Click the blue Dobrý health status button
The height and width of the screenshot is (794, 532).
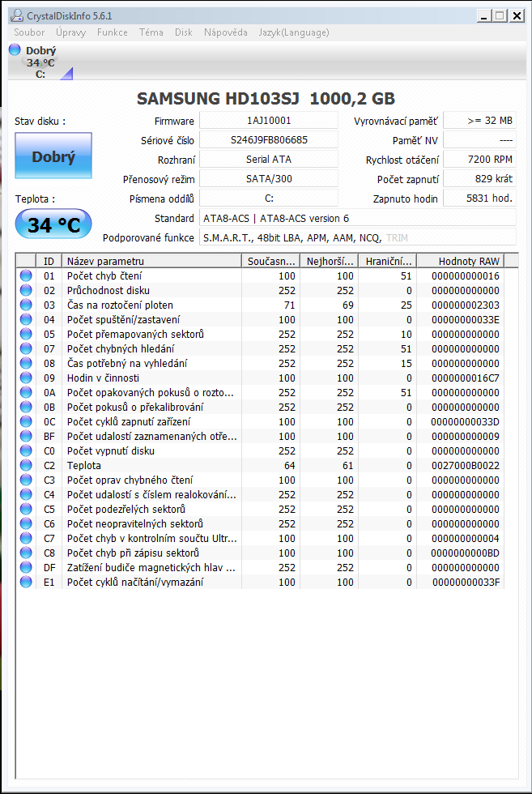53,156
